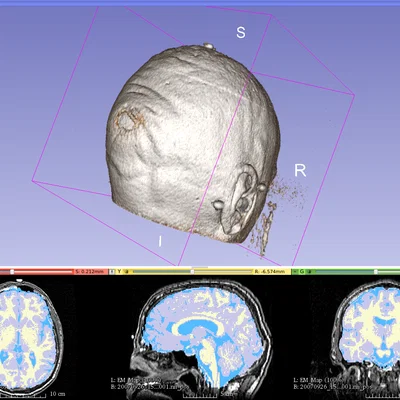Click the Yellow slice offset slider handle

click(x=192, y=272)
